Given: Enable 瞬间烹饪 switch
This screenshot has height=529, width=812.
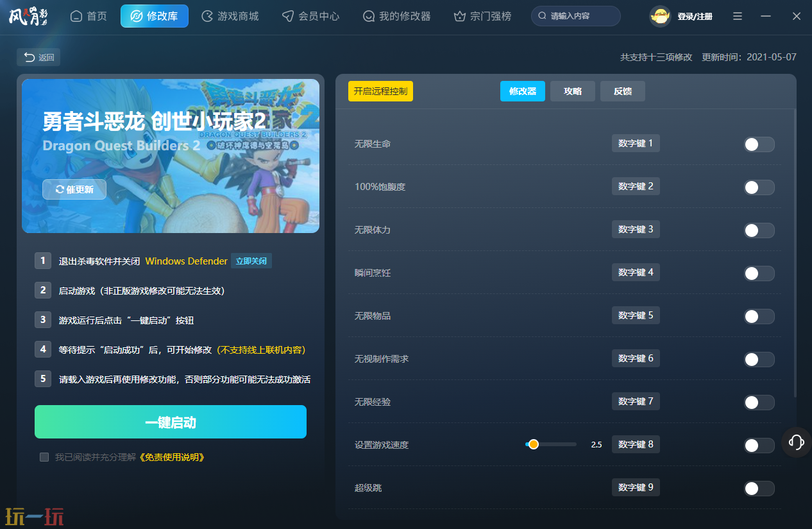Looking at the screenshot, I should point(759,273).
